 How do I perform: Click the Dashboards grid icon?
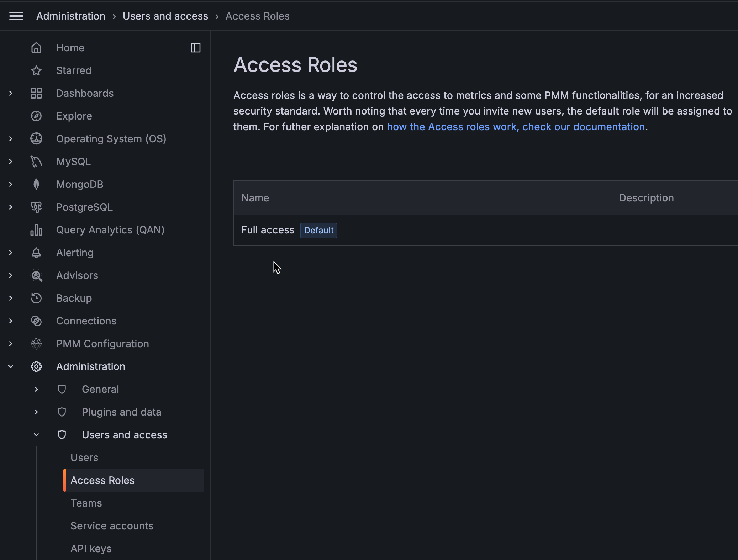[x=37, y=93]
